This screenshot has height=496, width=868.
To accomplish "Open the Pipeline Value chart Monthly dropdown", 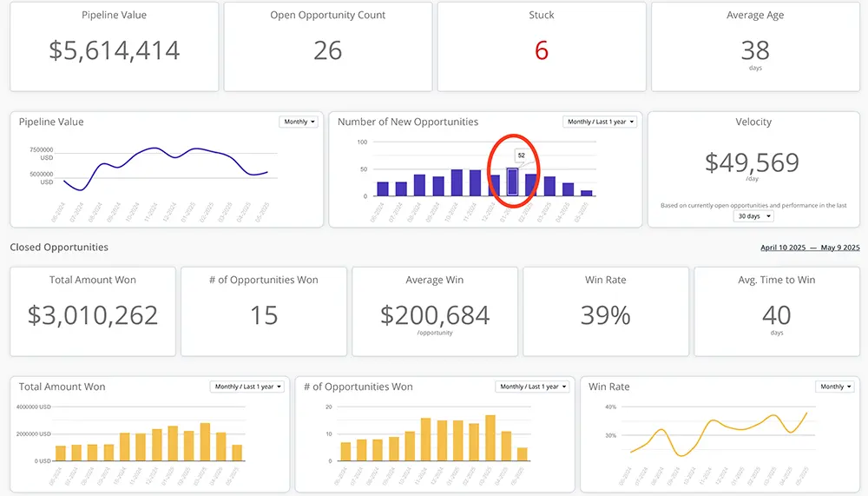I will pos(299,122).
